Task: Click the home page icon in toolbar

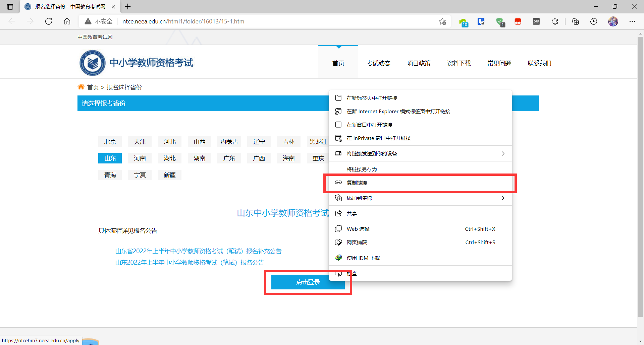Action: pyautogui.click(x=67, y=21)
